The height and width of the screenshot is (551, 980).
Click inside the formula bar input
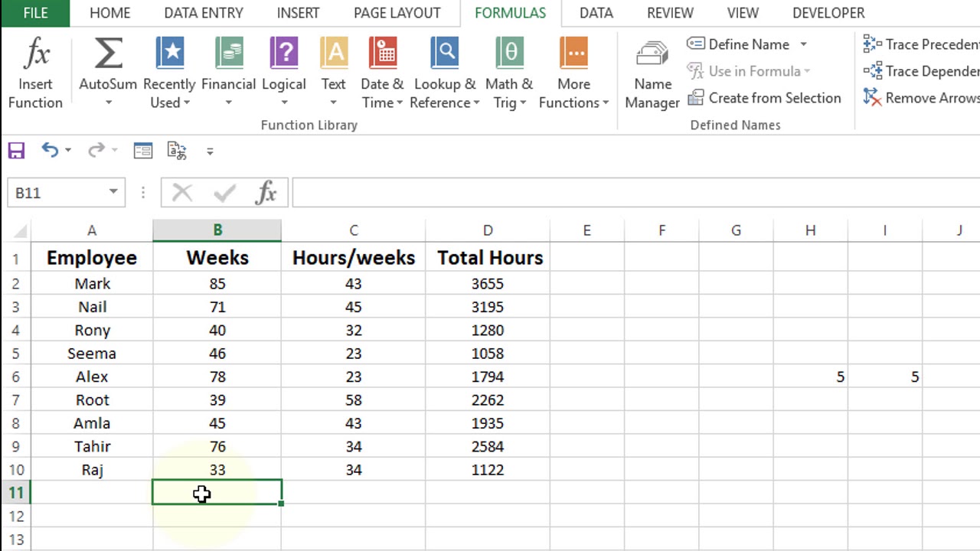(x=635, y=193)
